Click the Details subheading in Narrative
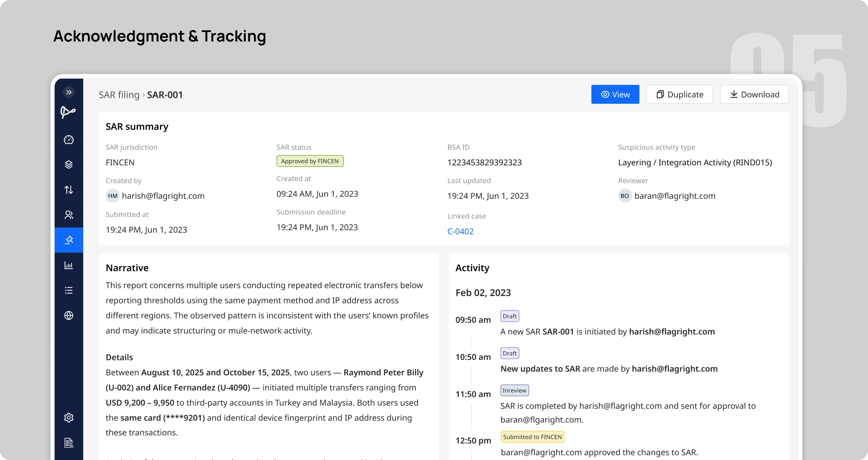 tap(119, 357)
